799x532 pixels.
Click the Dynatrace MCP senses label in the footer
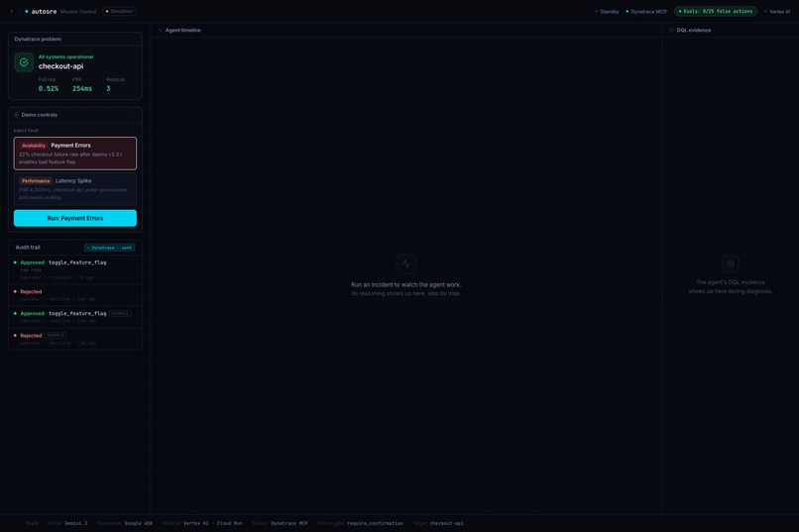(x=288, y=523)
